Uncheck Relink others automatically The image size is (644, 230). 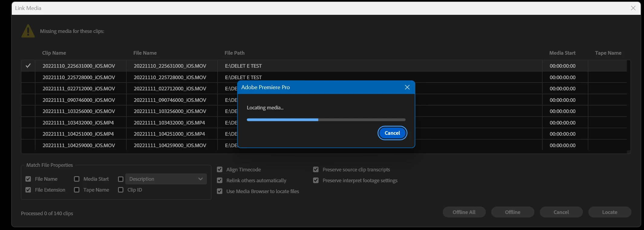click(x=220, y=180)
